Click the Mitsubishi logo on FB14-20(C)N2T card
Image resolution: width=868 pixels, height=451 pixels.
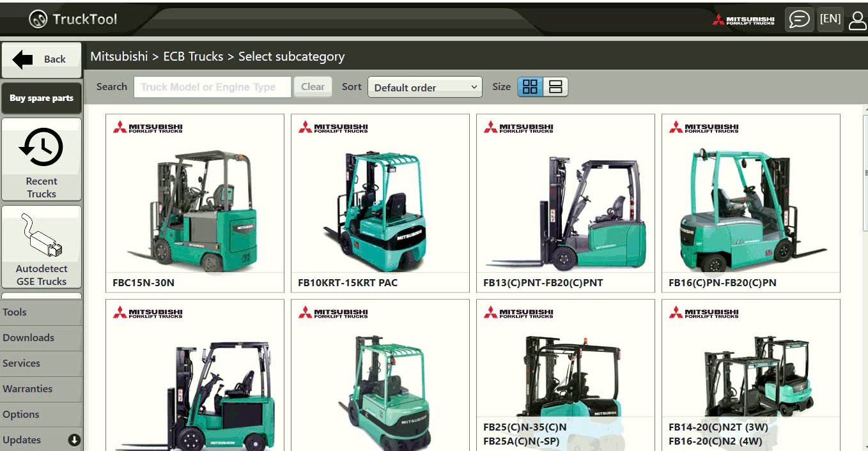point(704,312)
